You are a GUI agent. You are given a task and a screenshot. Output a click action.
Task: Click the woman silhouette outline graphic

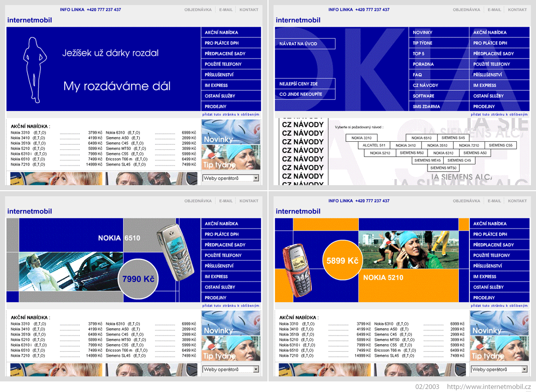(x=34, y=70)
